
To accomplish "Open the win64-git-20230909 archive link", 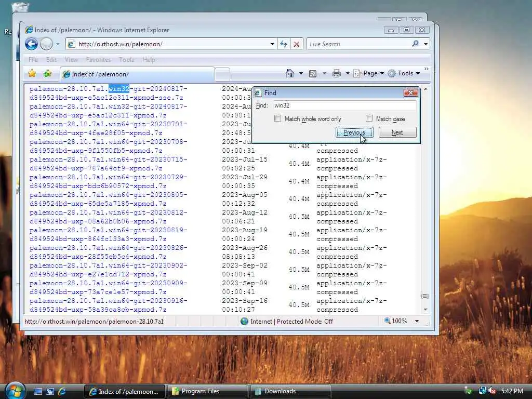I will click(108, 287).
